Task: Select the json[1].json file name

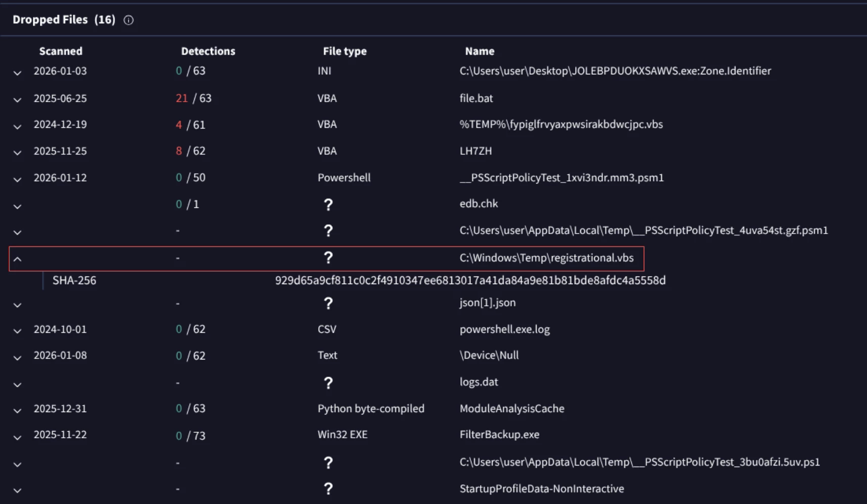Action: [488, 303]
